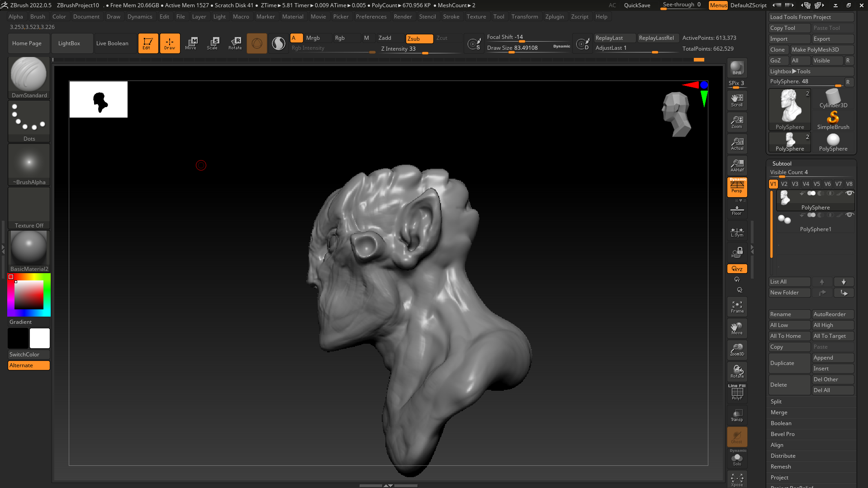The image size is (868, 488).
Task: Click the Frame view icon
Action: click(737, 307)
